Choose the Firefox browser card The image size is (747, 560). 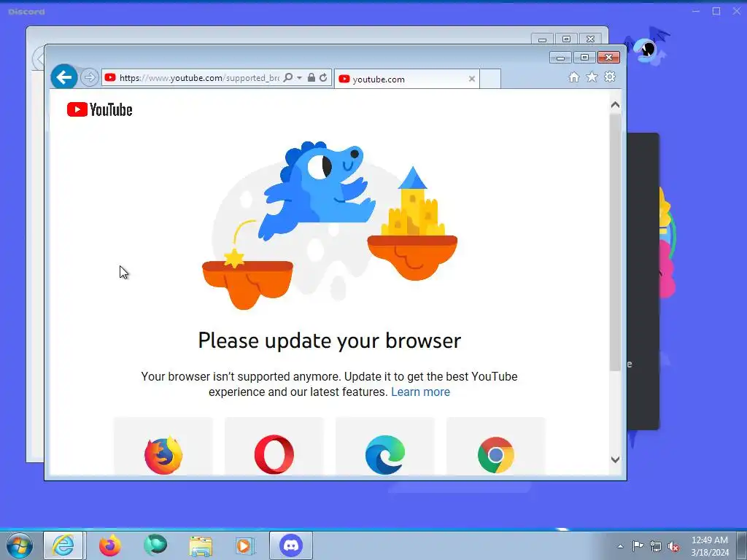(x=163, y=446)
